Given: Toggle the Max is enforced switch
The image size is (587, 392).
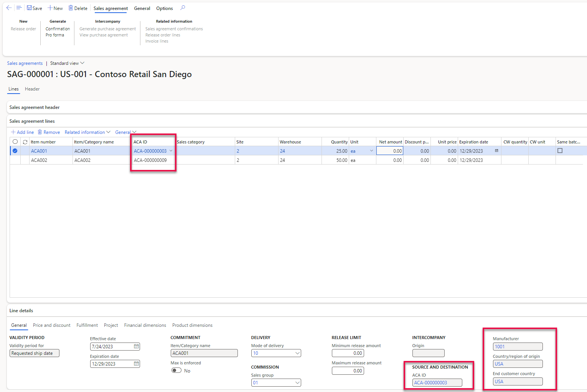Looking at the screenshot, I should point(176,370).
